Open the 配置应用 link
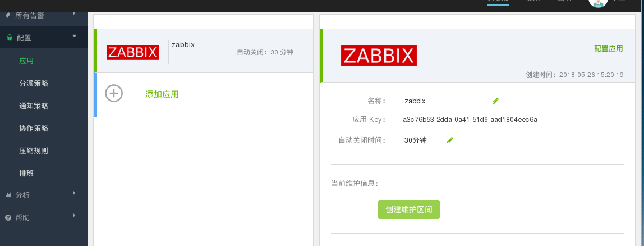 pyautogui.click(x=608, y=48)
